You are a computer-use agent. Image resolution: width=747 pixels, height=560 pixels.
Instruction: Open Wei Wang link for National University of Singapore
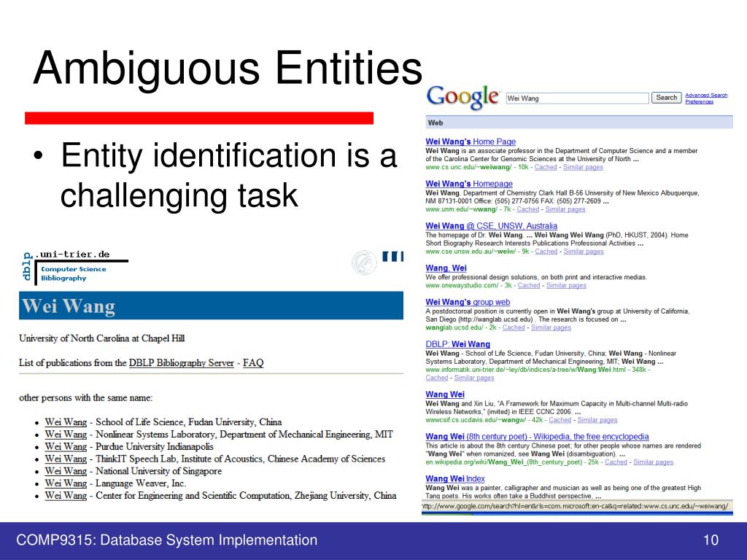point(66,471)
